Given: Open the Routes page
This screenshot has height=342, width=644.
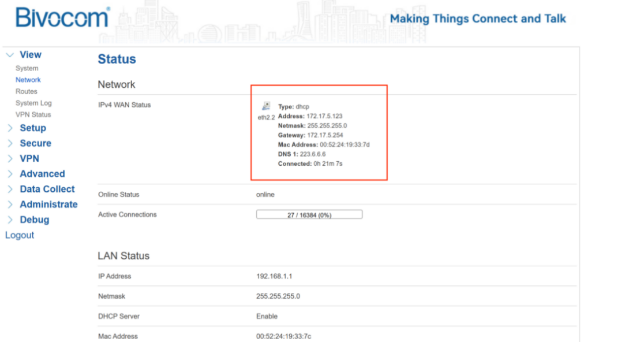Looking at the screenshot, I should pos(27,91).
